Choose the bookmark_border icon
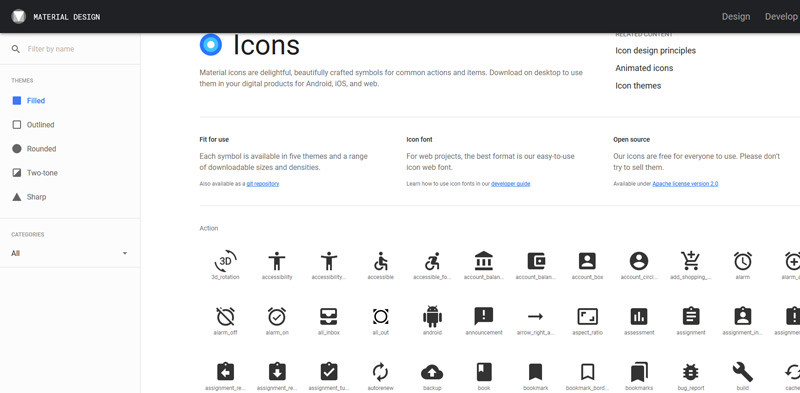Image resolution: width=800 pixels, height=393 pixels. point(587,372)
